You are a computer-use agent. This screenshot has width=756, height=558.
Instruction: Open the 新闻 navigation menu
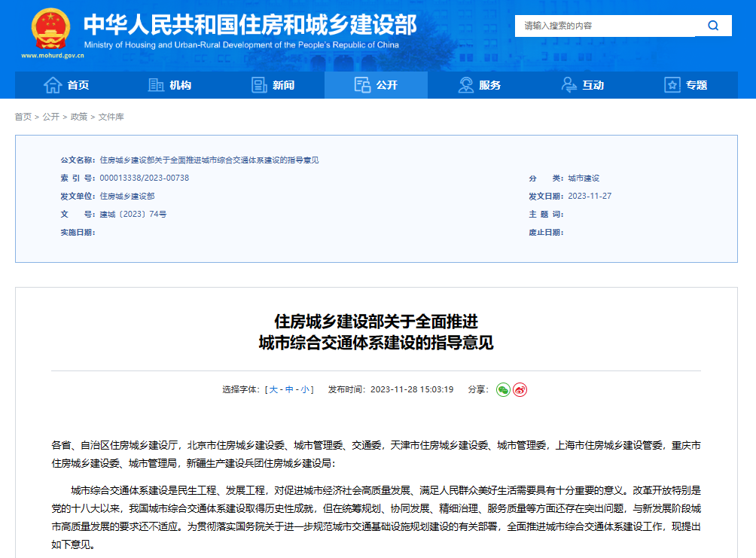(x=273, y=85)
